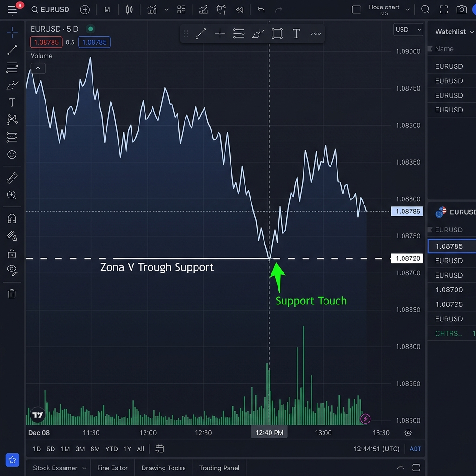Viewport: 476px width, 476px height.
Task: Change chart type with candlestick icon
Action: point(129,10)
